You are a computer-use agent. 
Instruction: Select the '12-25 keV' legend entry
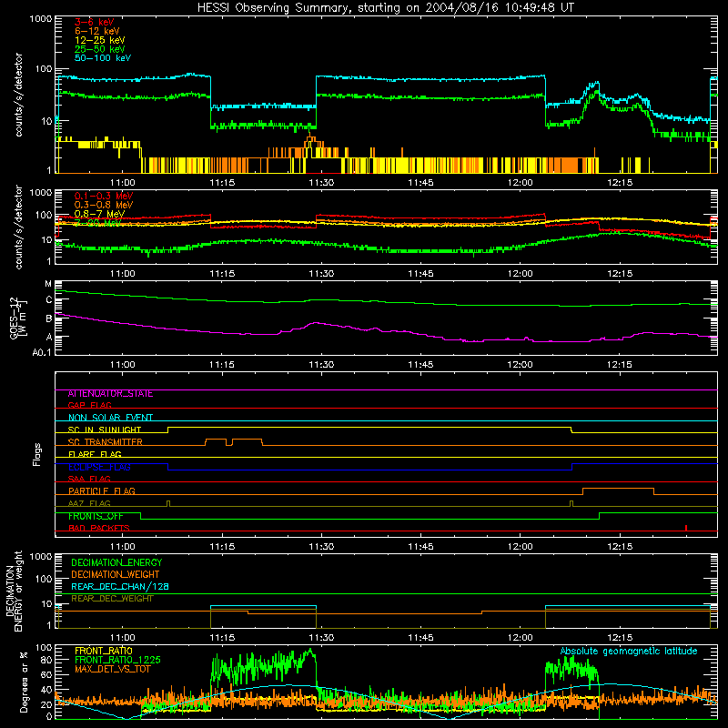[100, 40]
